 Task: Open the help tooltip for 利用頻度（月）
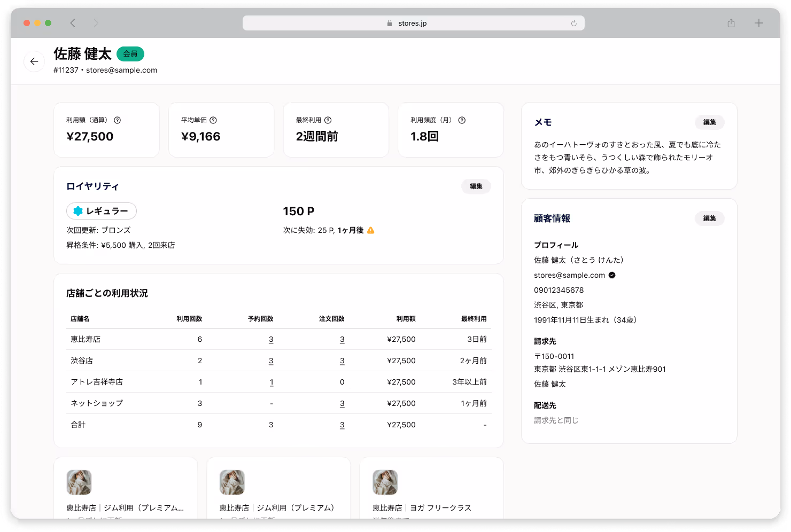462,120
